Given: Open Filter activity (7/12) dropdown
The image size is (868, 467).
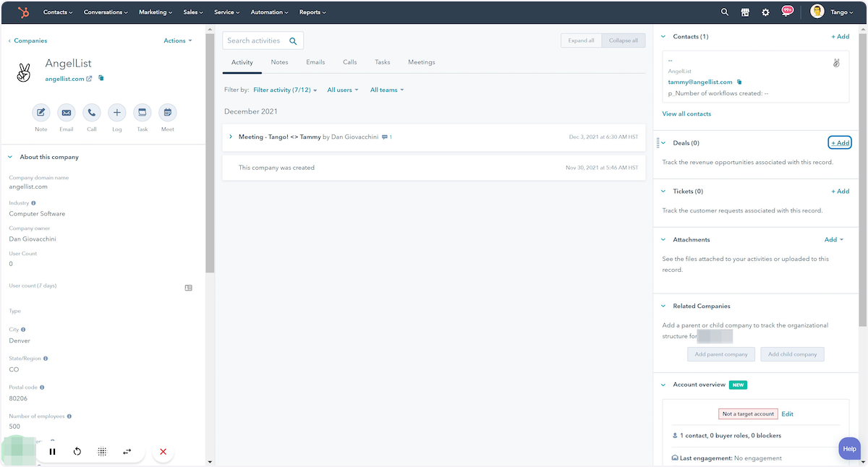Looking at the screenshot, I should tap(285, 90).
